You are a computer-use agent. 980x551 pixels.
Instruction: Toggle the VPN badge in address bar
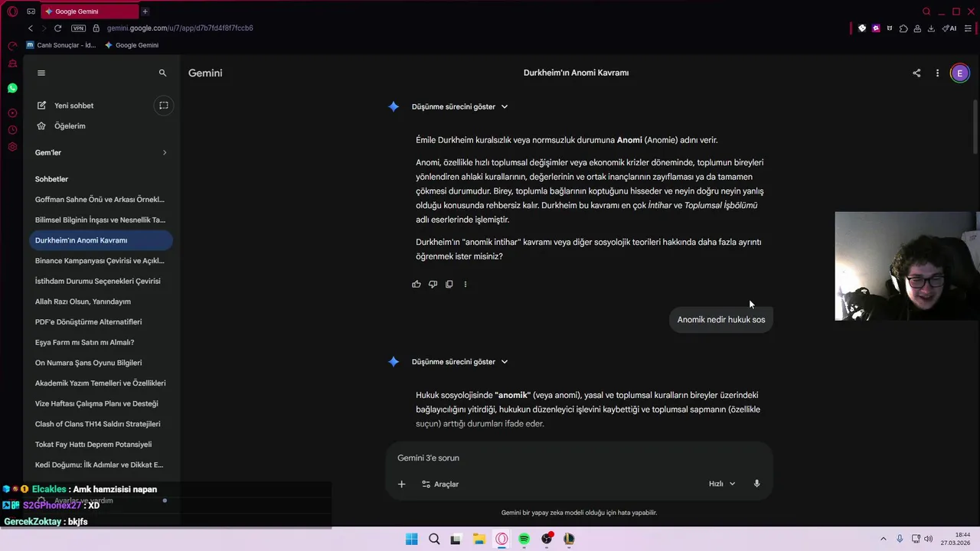pyautogui.click(x=78, y=28)
